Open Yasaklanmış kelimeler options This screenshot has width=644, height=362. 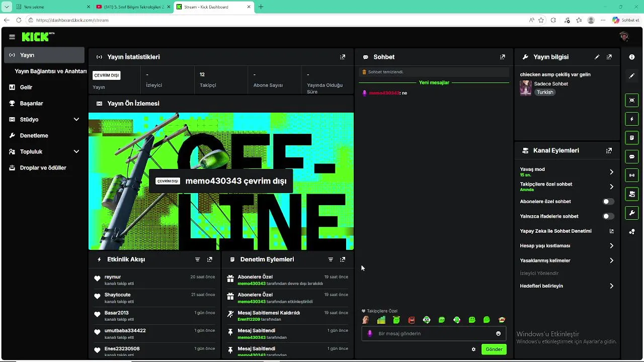click(x=611, y=260)
